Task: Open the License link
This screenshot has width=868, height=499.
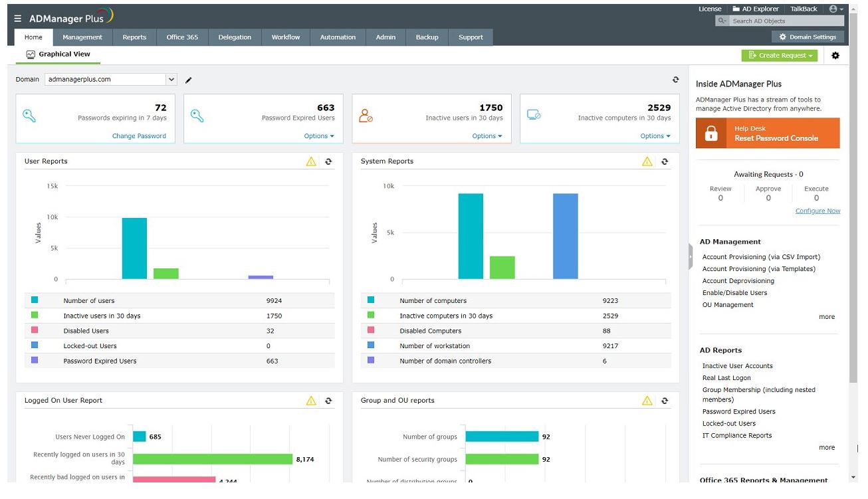Action: coord(710,9)
